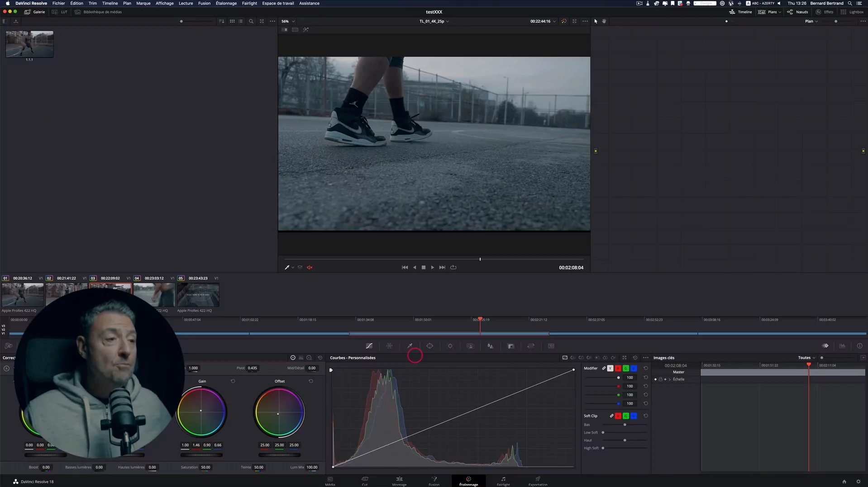Unmute viewer audio with red speaker

(310, 267)
